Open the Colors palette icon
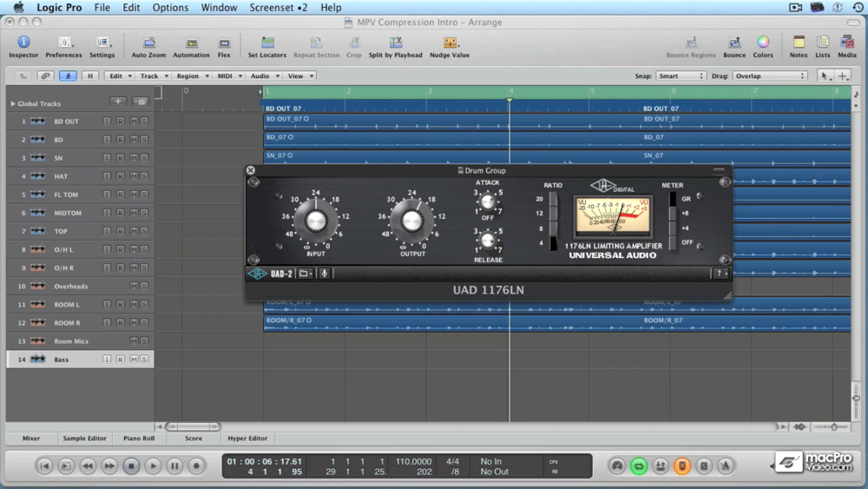Image resolution: width=868 pixels, height=489 pixels. 763,47
